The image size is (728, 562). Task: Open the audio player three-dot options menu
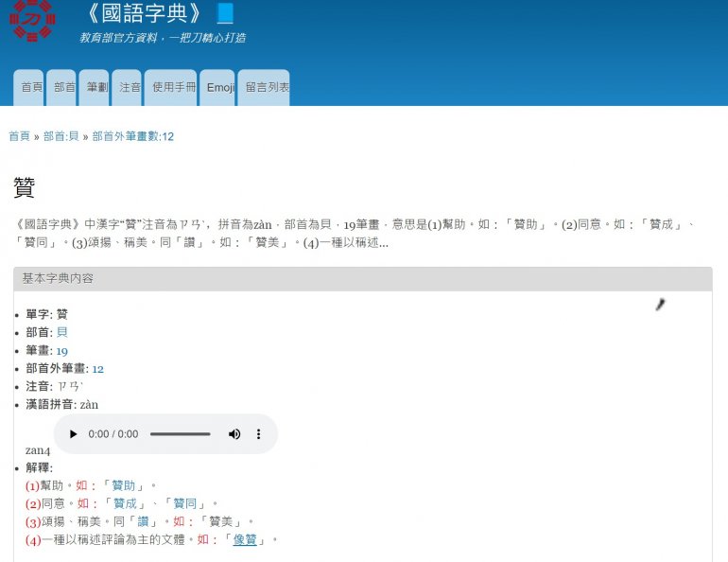[259, 434]
